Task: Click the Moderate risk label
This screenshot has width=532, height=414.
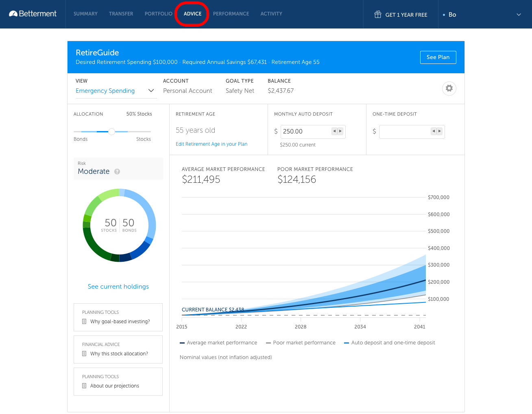Action: (x=94, y=171)
